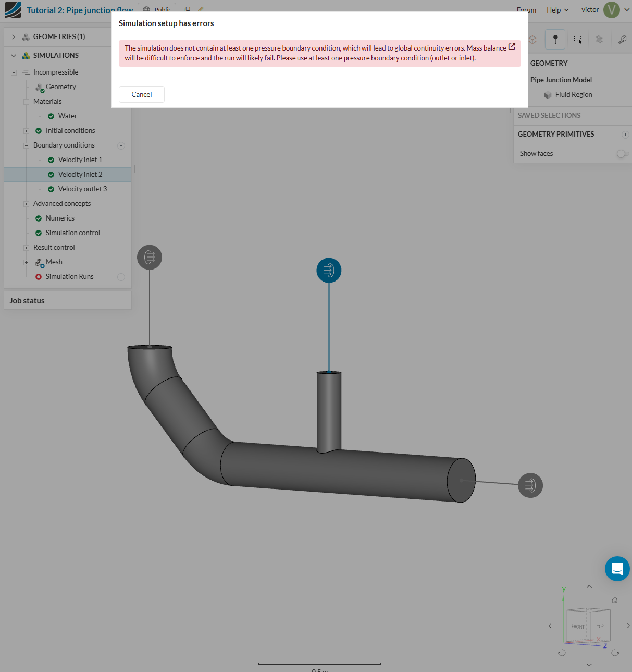Open the Mass balance external link

511,47
